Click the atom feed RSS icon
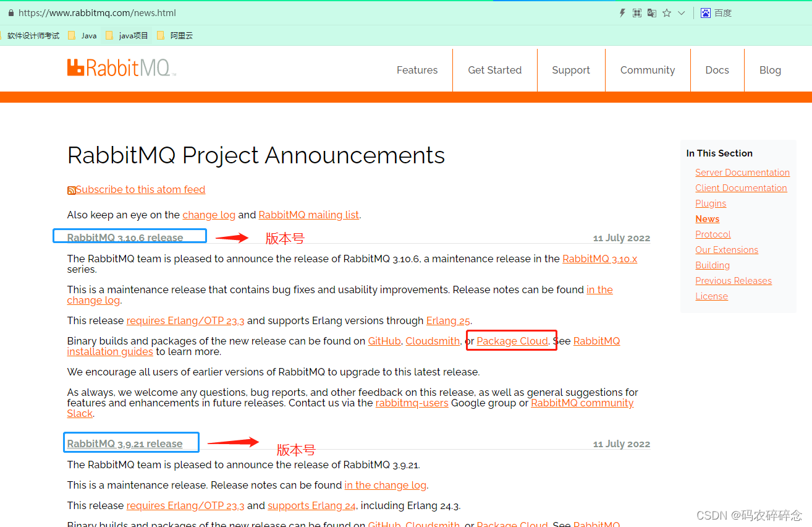 coord(71,191)
